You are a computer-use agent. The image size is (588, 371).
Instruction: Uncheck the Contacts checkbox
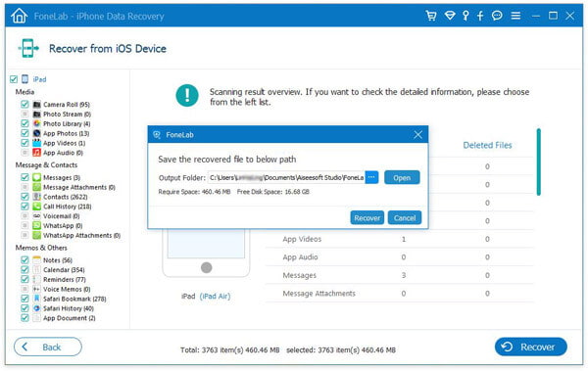[24, 197]
